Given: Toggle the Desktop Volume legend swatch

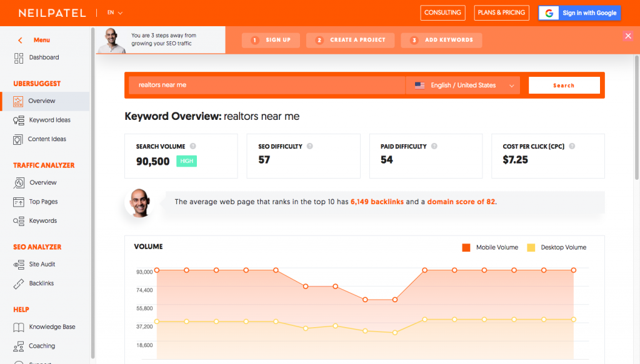Looking at the screenshot, I should point(531,247).
